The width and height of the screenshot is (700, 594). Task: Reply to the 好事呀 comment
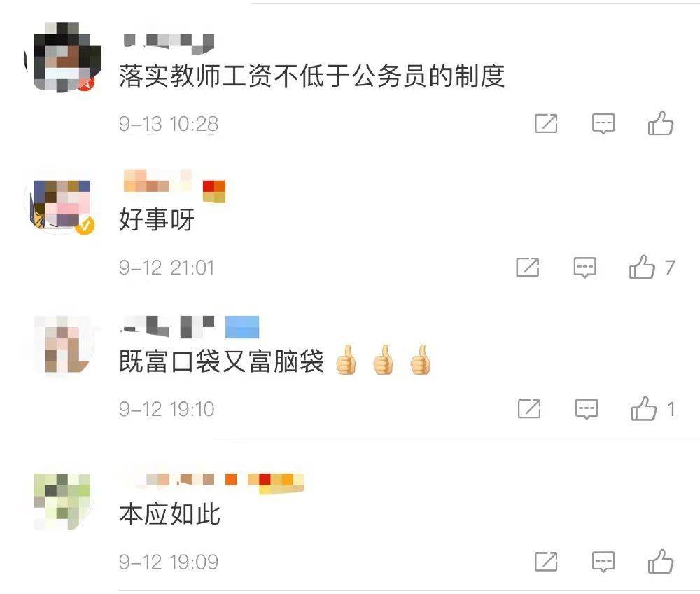coord(584,268)
